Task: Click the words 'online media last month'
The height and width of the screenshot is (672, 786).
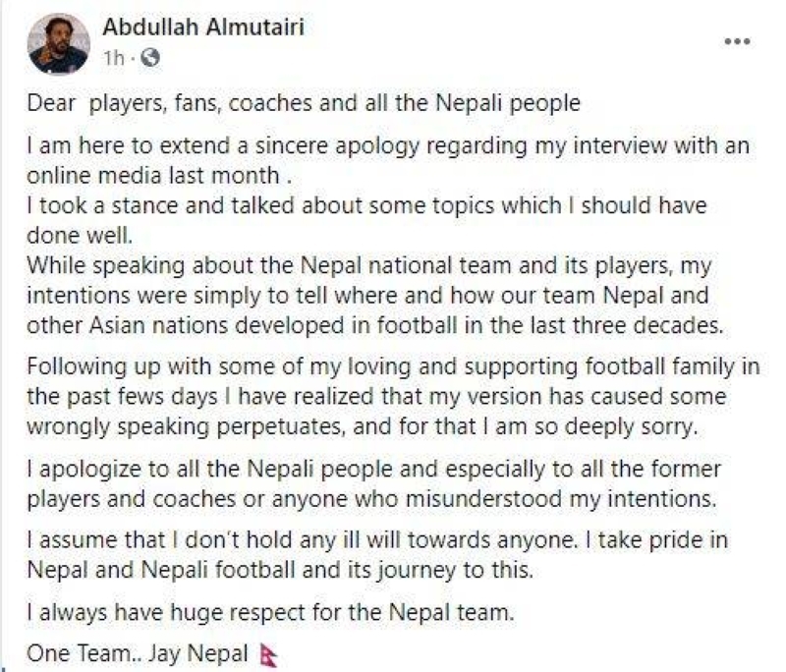Action: [x=153, y=176]
